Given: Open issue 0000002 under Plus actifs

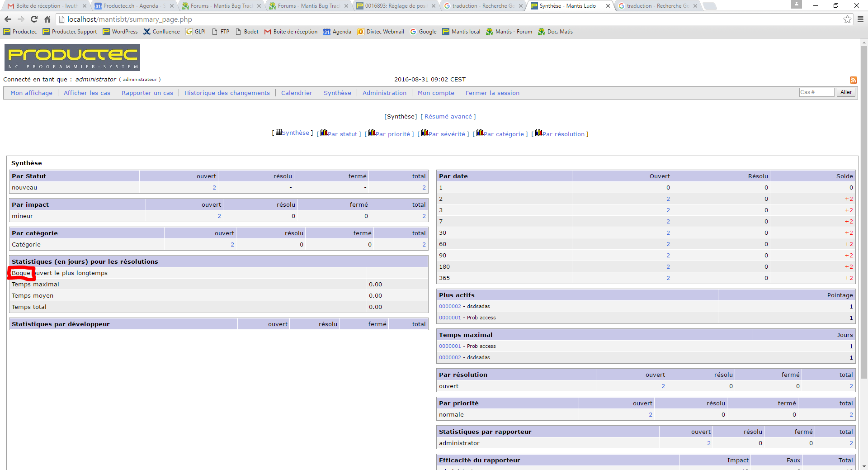Looking at the screenshot, I should 450,306.
